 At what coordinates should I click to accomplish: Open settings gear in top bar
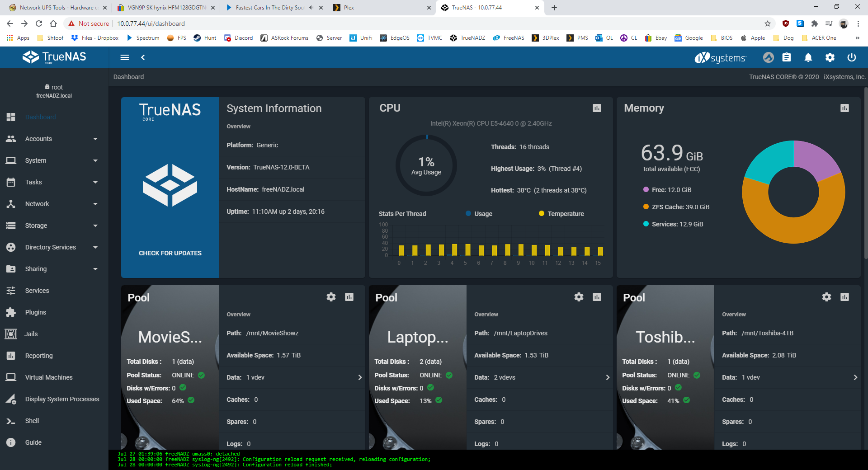click(830, 57)
